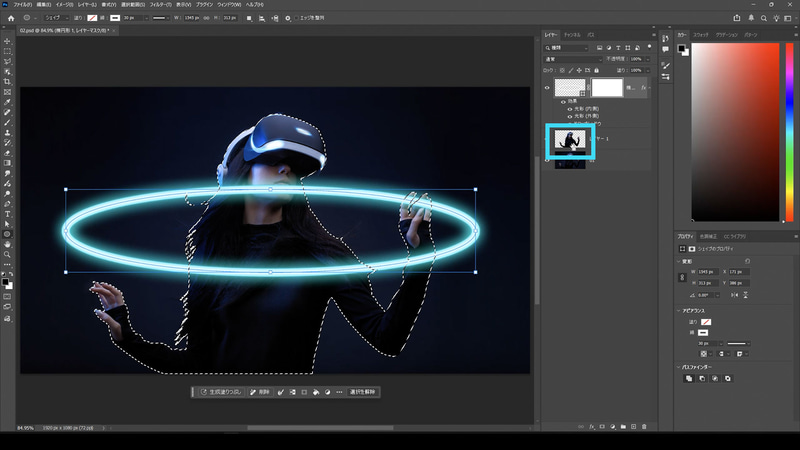Click the 選択を解除 button
This screenshot has height=450, width=800.
pyautogui.click(x=362, y=392)
